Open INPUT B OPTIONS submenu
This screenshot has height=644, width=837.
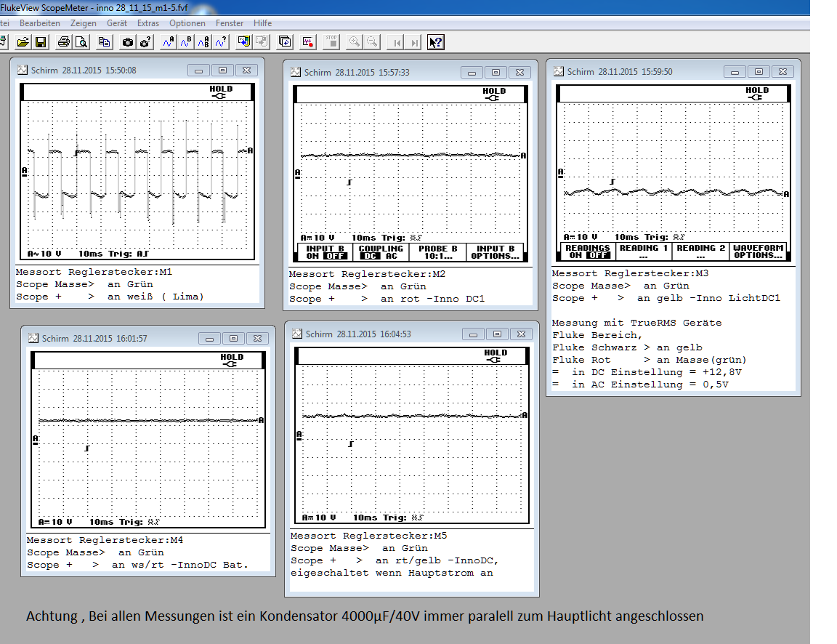(x=495, y=252)
